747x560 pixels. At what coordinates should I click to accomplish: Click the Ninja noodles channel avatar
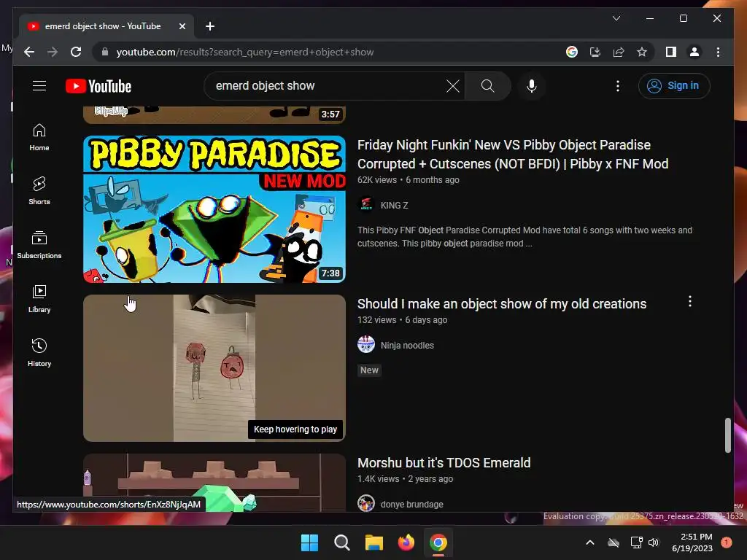[366, 344]
